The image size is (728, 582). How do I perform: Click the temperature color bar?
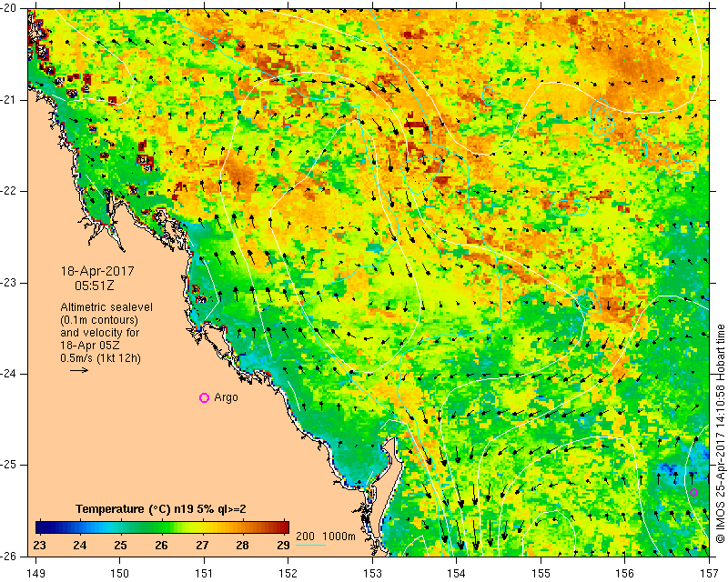click(162, 527)
